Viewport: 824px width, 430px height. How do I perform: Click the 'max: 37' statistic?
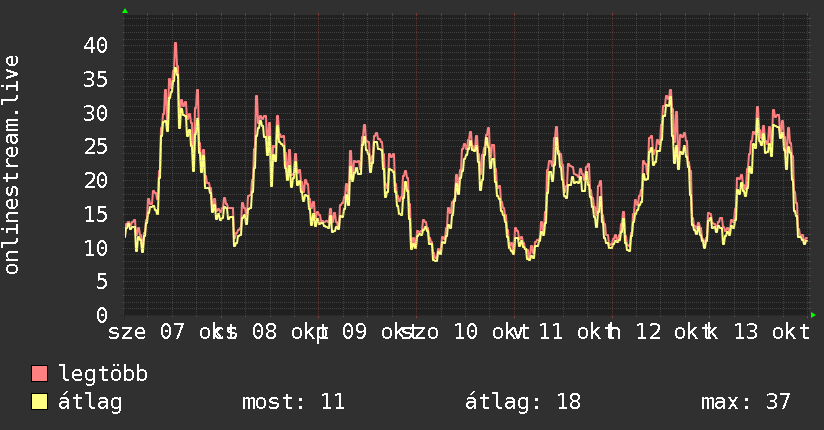pyautogui.click(x=745, y=402)
